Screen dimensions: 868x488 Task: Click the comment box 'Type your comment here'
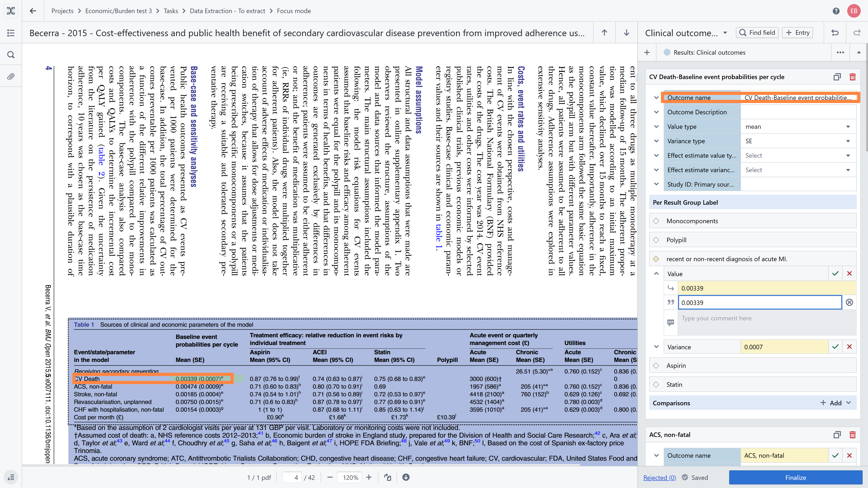(x=767, y=322)
